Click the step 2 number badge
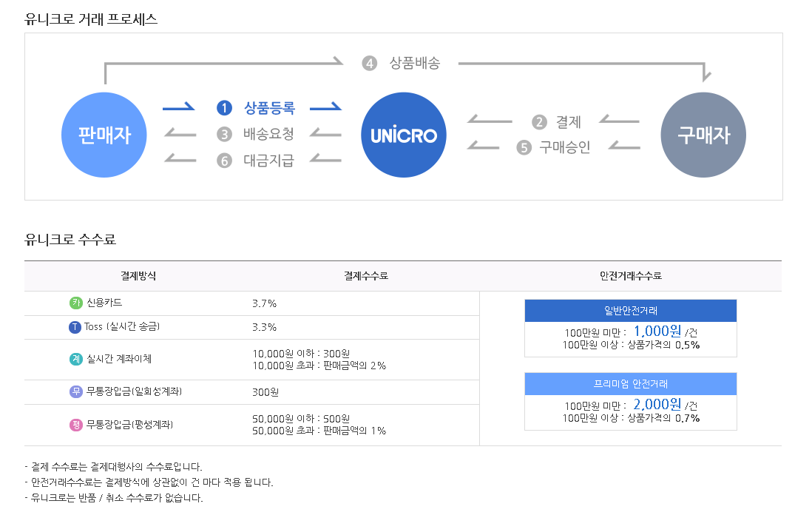This screenshot has height=515, width=812. pyautogui.click(x=539, y=122)
